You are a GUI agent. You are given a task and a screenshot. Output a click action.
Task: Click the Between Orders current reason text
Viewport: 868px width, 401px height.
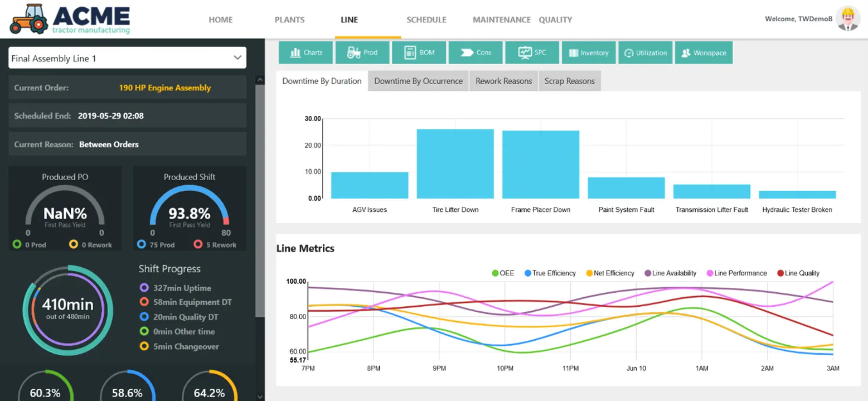(x=109, y=144)
